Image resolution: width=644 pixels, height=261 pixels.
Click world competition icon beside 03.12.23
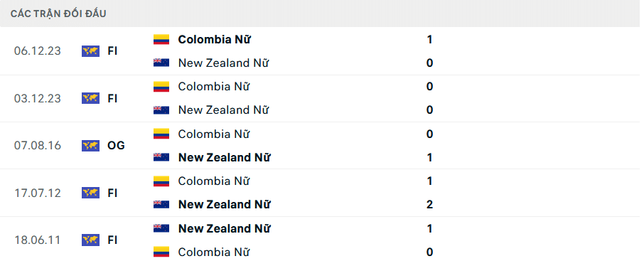(x=91, y=99)
